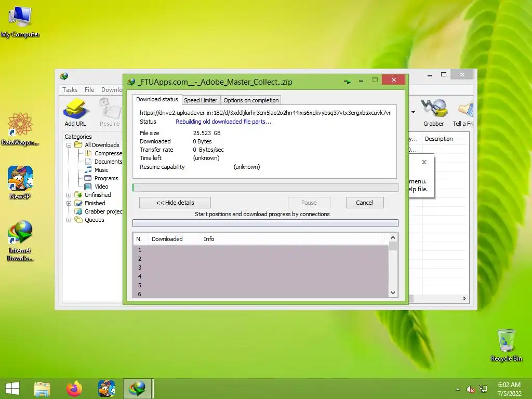Switch to the Speed Limiter tab
The image size is (532, 399).
coord(201,100)
